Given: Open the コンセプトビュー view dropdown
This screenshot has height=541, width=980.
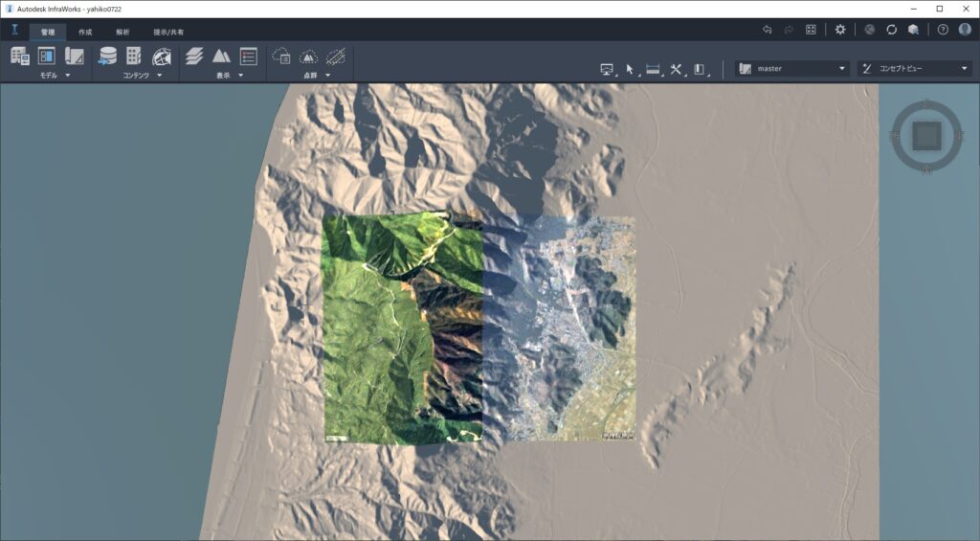Looking at the screenshot, I should (x=914, y=69).
